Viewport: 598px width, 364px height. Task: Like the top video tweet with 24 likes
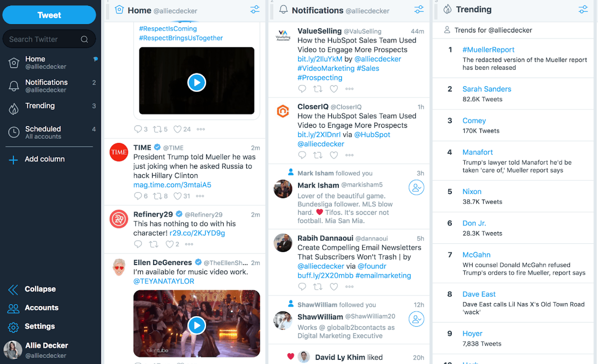178,129
